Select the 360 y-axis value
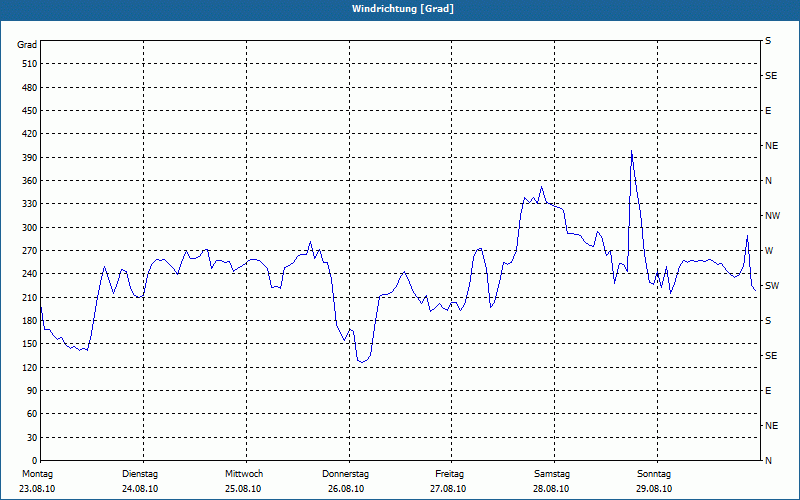 point(30,181)
